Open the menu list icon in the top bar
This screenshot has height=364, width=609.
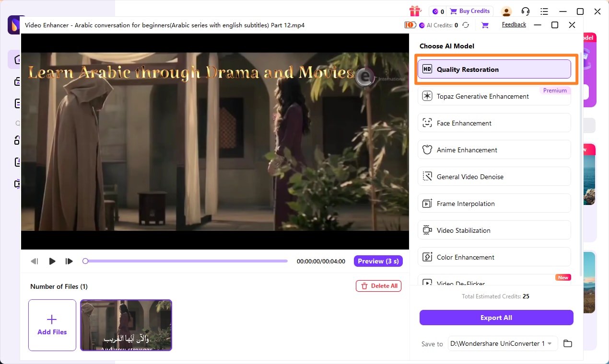click(544, 11)
